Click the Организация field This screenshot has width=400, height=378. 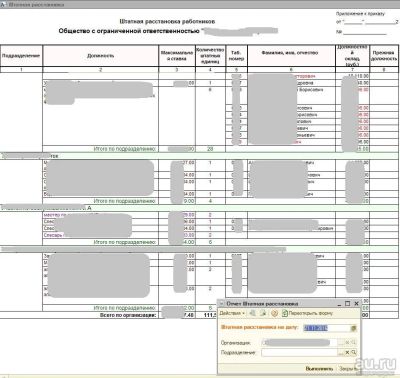tap(299, 342)
